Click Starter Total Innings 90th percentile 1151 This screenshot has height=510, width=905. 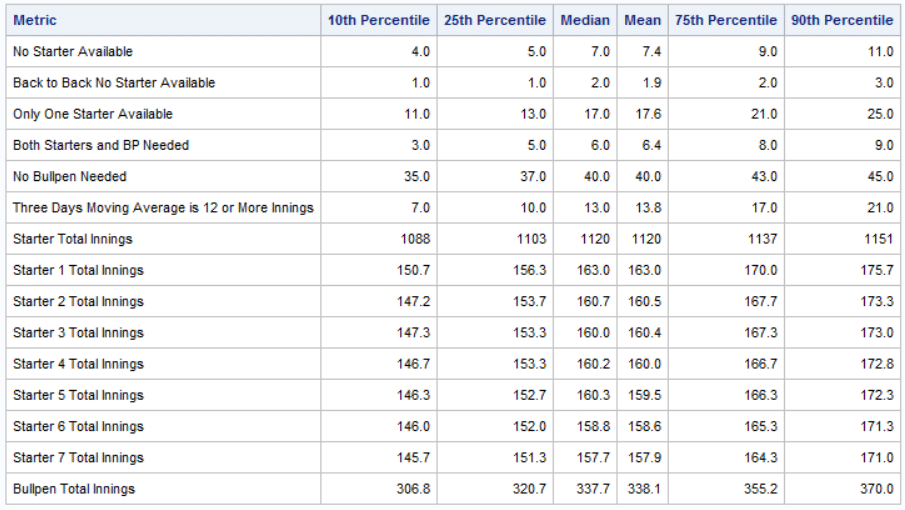click(x=879, y=239)
